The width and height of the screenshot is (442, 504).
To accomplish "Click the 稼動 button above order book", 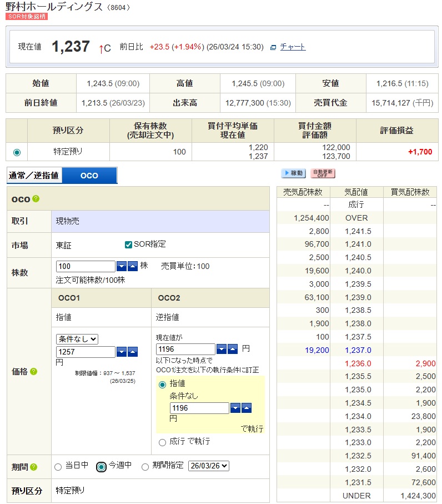I will tap(294, 173).
